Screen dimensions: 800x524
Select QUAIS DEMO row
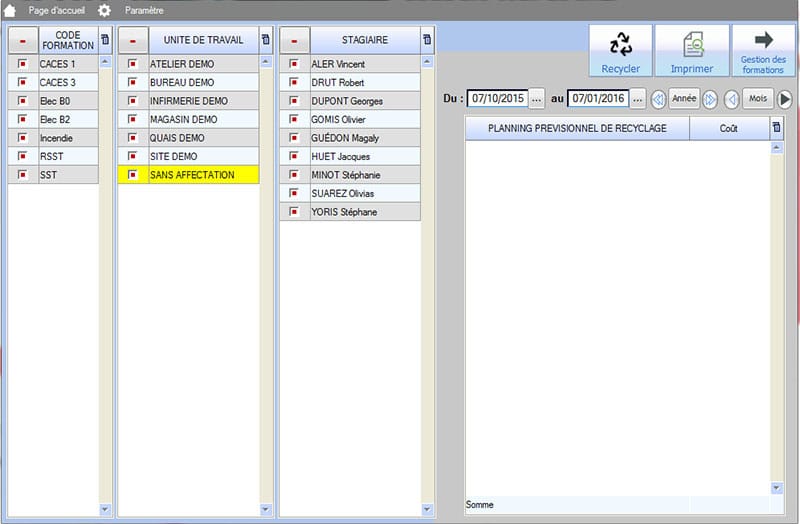point(189,138)
